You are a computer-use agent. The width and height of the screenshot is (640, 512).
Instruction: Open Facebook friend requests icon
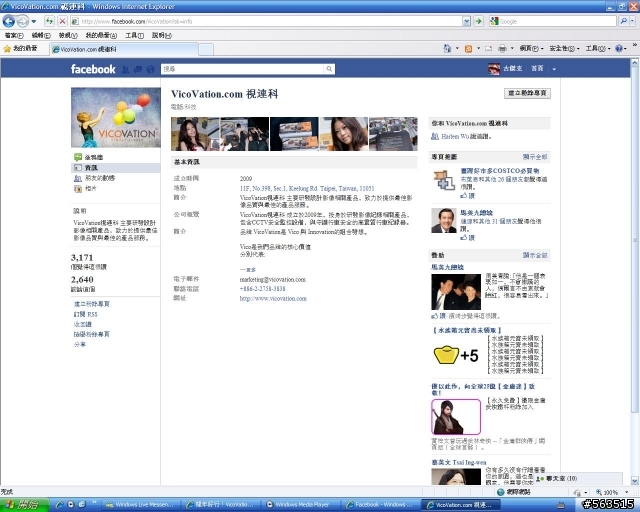click(126, 69)
